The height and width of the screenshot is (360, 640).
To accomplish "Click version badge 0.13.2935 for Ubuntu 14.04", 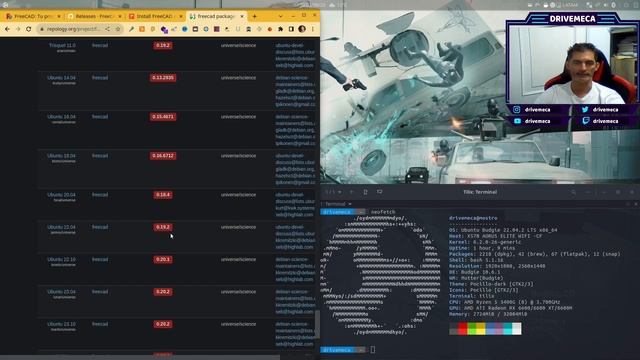I will 163,78.
